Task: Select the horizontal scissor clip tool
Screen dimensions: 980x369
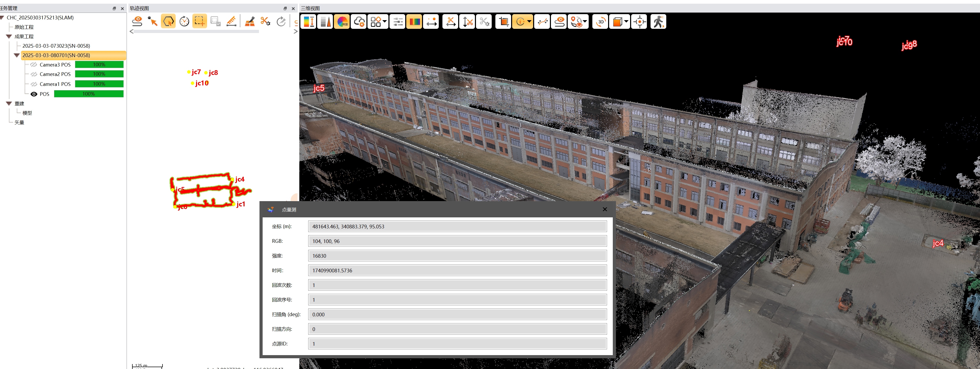Action: pyautogui.click(x=451, y=22)
